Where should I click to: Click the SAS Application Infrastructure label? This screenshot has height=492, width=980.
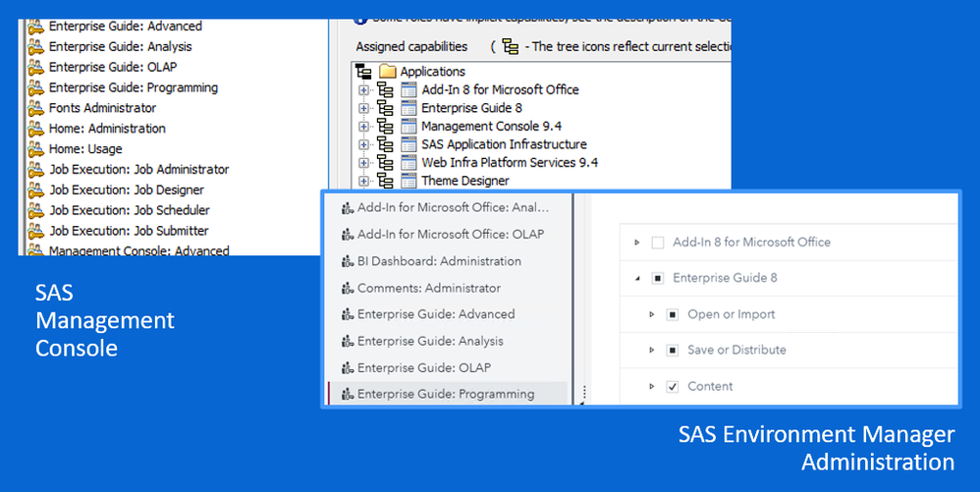point(504,144)
